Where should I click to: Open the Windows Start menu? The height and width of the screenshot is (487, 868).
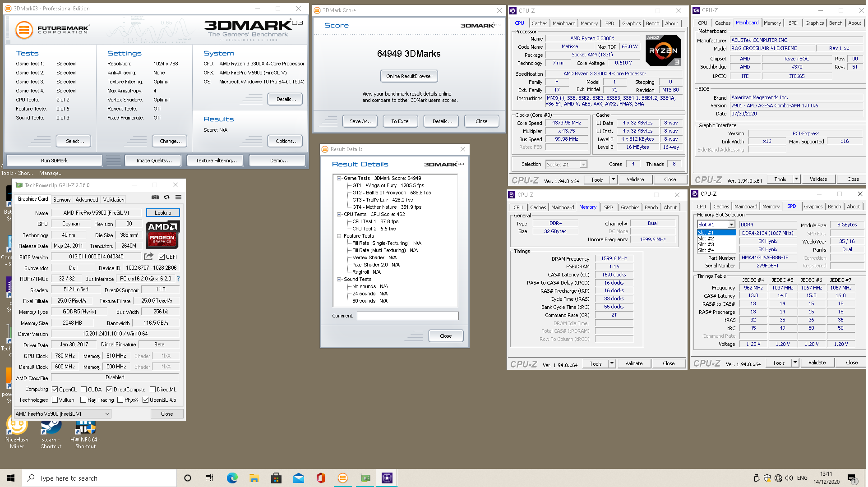11,478
